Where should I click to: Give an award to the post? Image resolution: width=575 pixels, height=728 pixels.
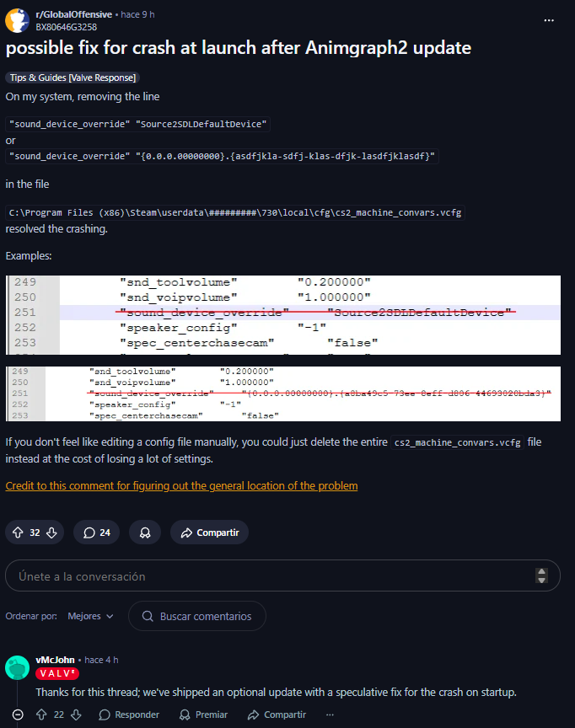tap(145, 533)
